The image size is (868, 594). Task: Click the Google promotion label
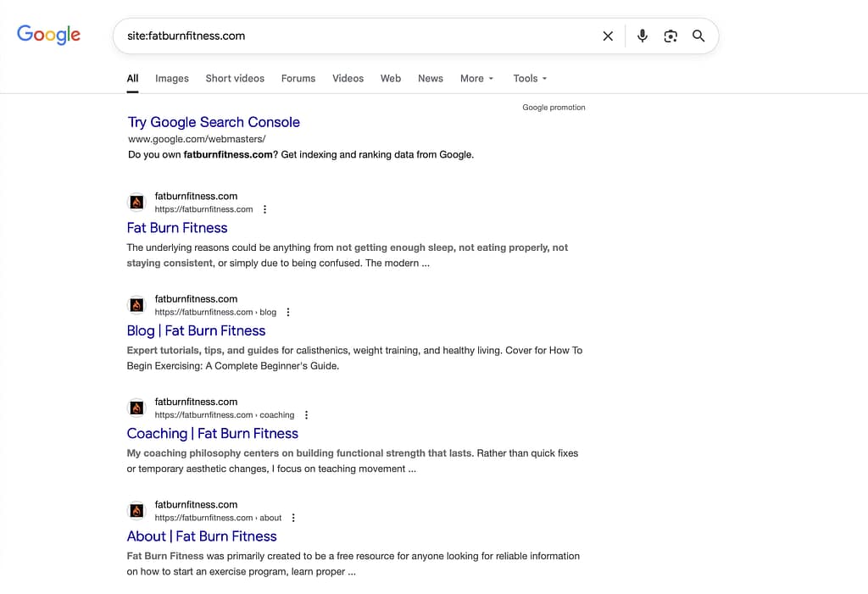(x=554, y=107)
